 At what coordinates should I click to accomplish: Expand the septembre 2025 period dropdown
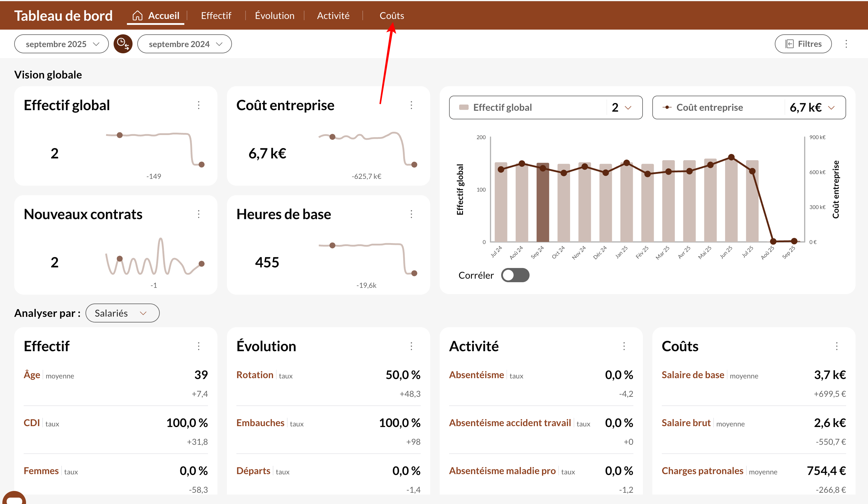point(61,44)
